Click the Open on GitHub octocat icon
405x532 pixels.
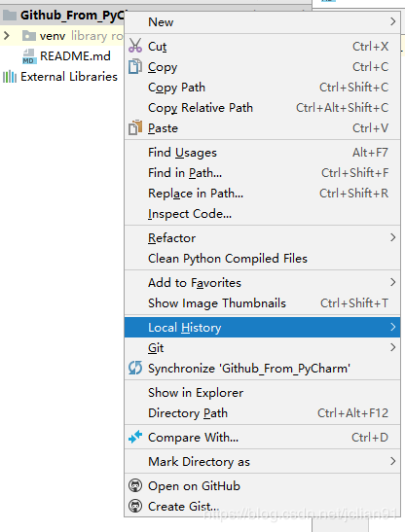[135, 485]
